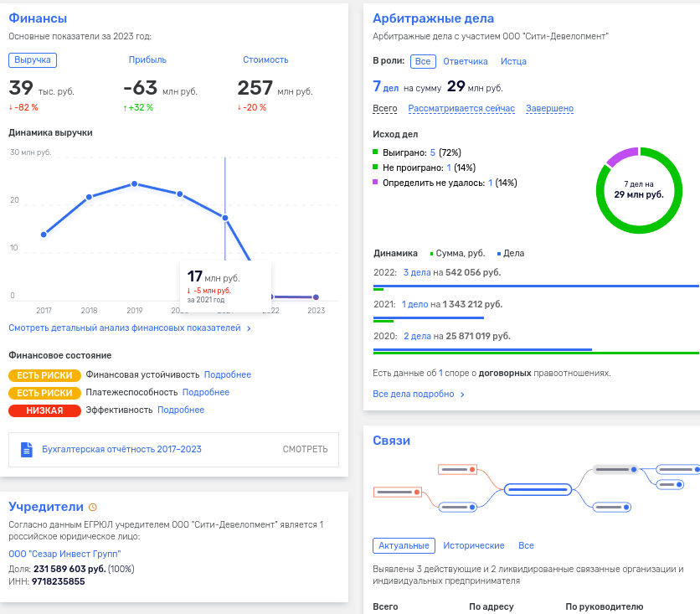Open the Учредители section heading
700x614 pixels.
pyautogui.click(x=46, y=507)
